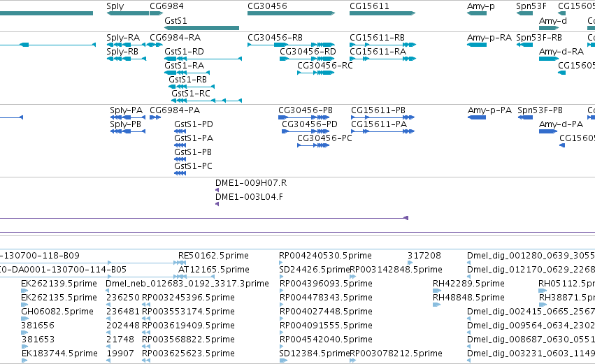
Task: Click the RP003245396.5prime EST label
Action: click(x=188, y=298)
